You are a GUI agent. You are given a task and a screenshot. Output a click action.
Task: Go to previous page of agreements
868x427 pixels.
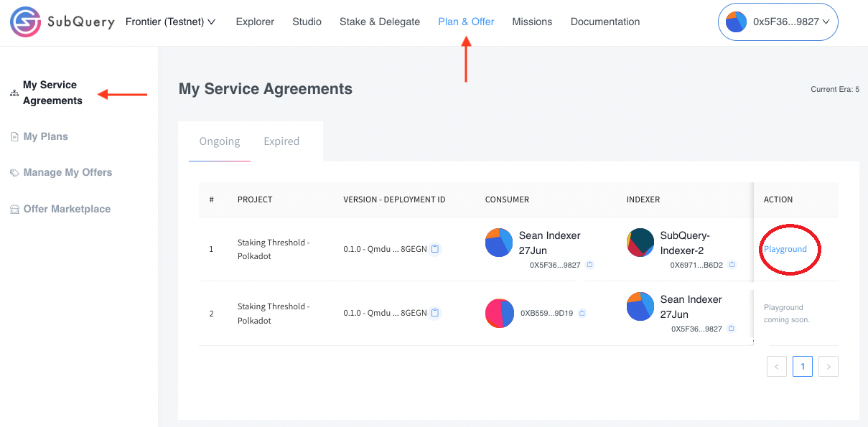(777, 366)
